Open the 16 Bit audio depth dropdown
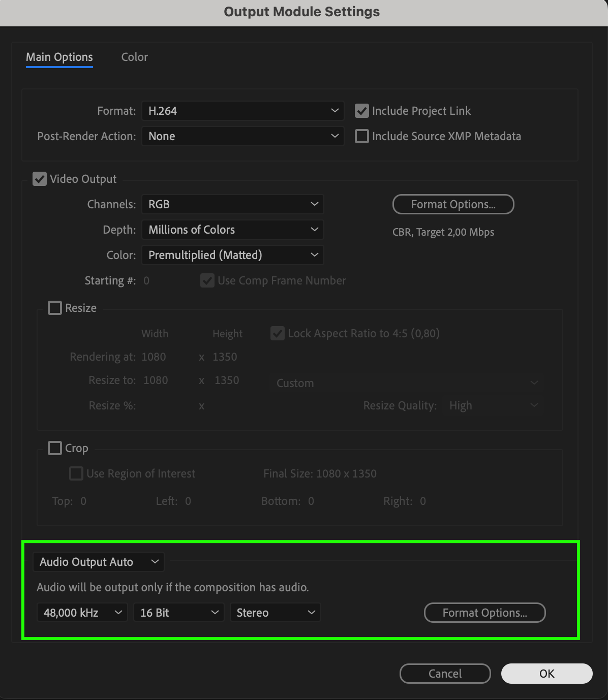608x700 pixels. point(178,613)
